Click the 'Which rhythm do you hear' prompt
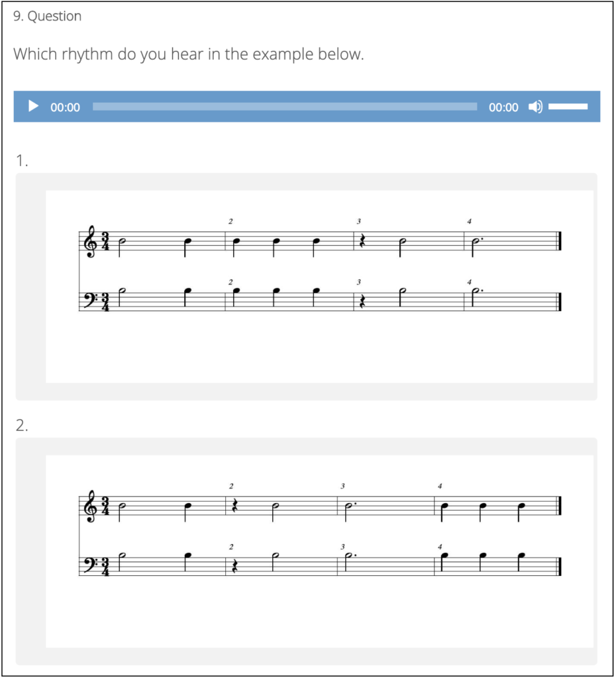The height and width of the screenshot is (678, 616). pyautogui.click(x=189, y=54)
